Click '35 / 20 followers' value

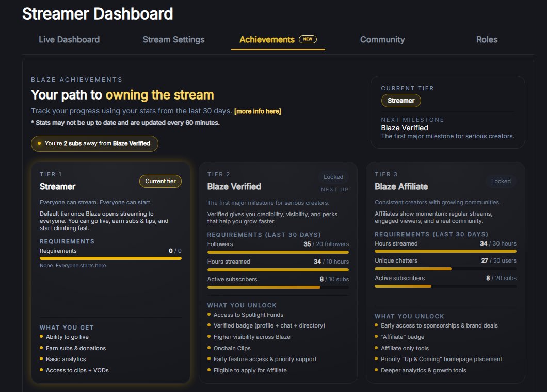click(x=326, y=244)
